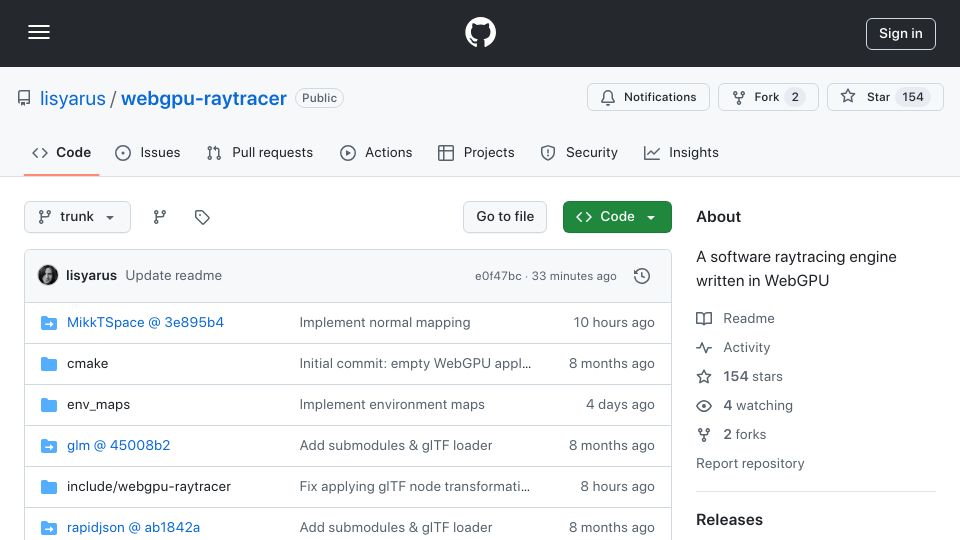Image resolution: width=960 pixels, height=540 pixels.
Task: Switch to the Code tab
Action: 61,152
